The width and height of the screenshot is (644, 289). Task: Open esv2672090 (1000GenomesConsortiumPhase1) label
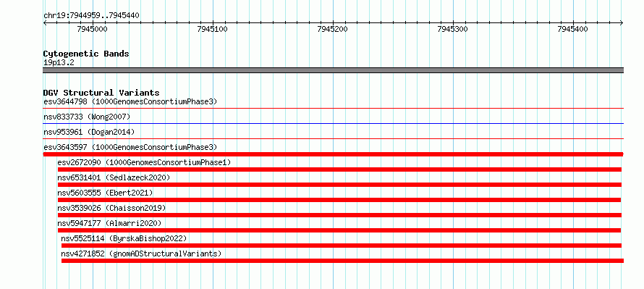tap(144, 162)
